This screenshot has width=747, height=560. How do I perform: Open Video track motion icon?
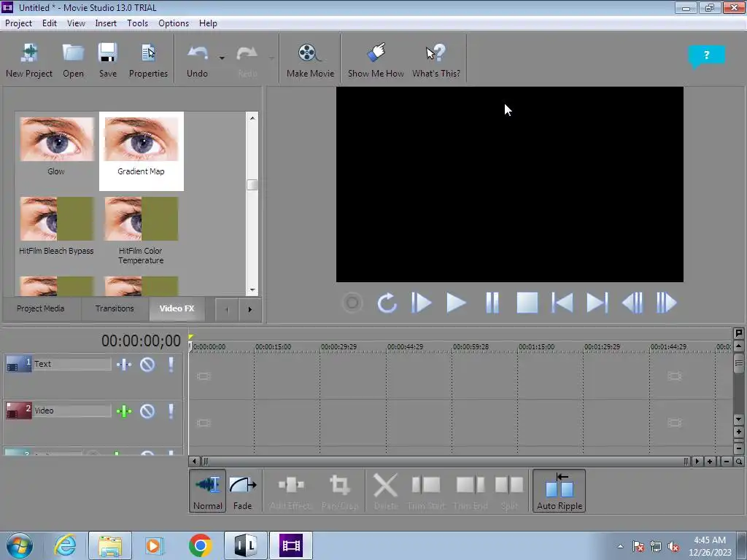pyautogui.click(x=124, y=411)
